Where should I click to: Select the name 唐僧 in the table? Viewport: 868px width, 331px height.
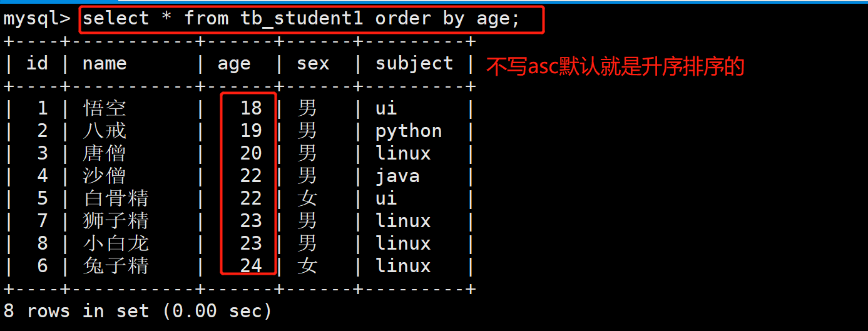(x=105, y=153)
